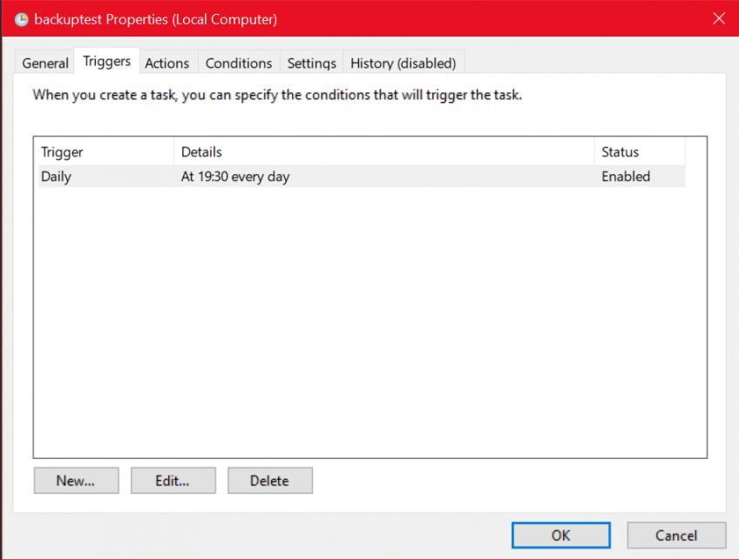Screen dimensions: 739x560
Task: Switch to the Conditions tab
Action: tap(238, 63)
